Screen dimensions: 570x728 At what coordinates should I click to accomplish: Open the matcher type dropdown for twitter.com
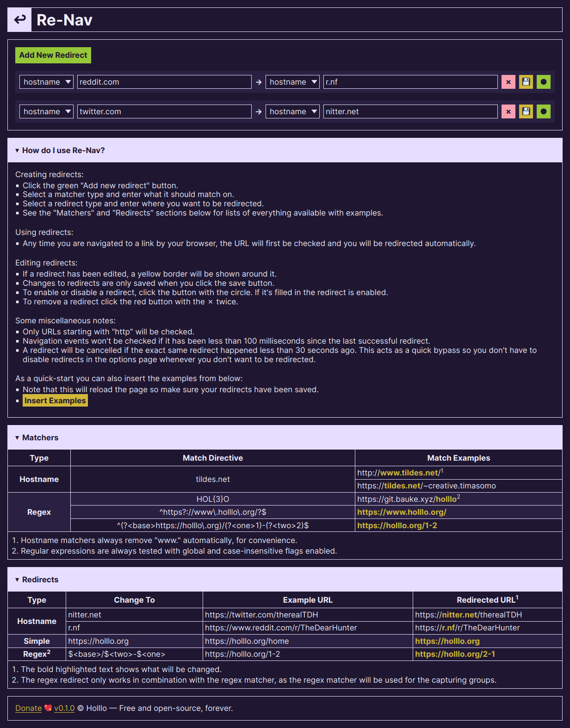pyautogui.click(x=46, y=111)
